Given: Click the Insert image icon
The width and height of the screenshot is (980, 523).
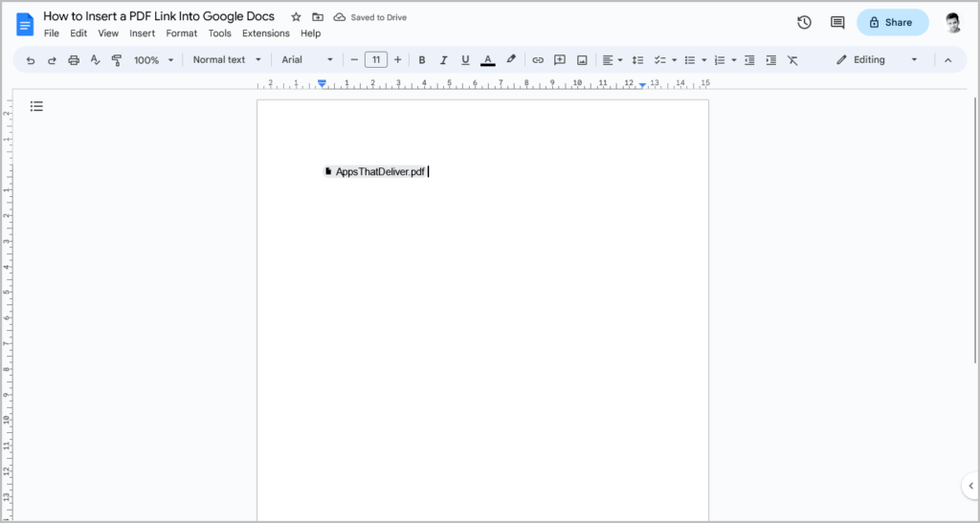Looking at the screenshot, I should [582, 60].
